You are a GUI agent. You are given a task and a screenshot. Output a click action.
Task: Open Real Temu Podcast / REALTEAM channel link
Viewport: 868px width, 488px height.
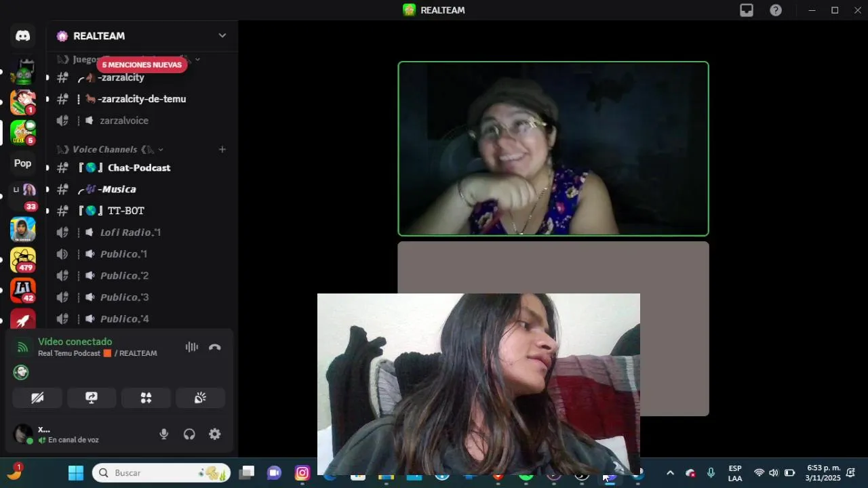tap(97, 353)
